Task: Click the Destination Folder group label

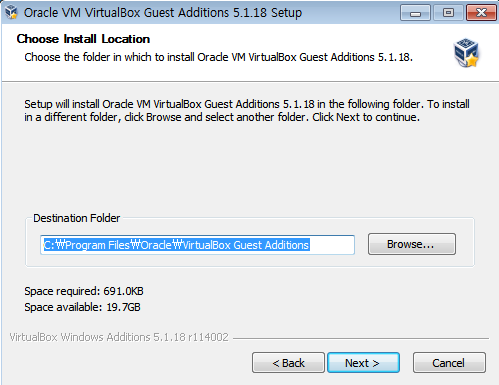Action: pos(77,218)
